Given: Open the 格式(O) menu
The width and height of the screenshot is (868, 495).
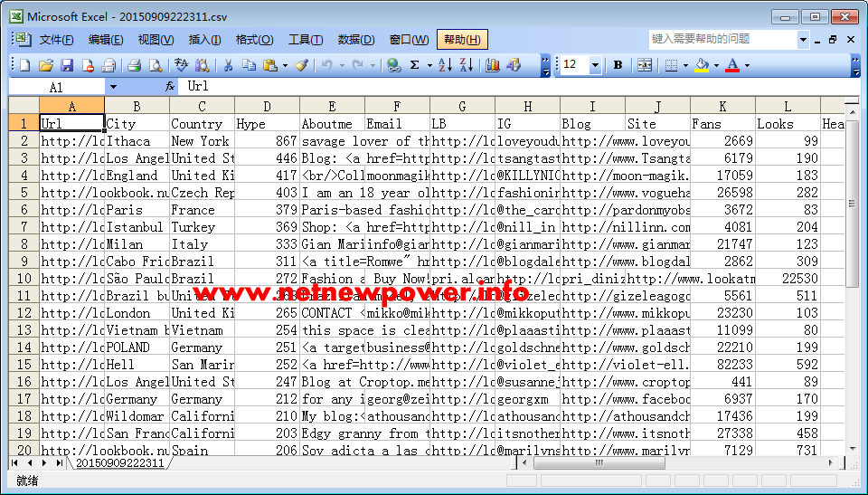Looking at the screenshot, I should pyautogui.click(x=254, y=39).
